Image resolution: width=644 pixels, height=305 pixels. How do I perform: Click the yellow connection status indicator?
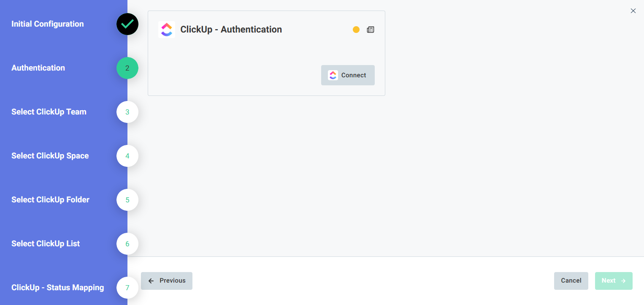(x=356, y=30)
